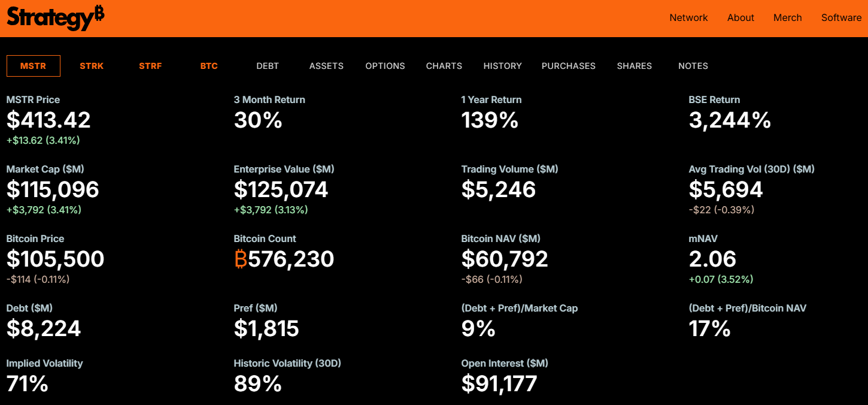The width and height of the screenshot is (868, 405).
Task: Click the Strategy logo
Action: coord(55,18)
